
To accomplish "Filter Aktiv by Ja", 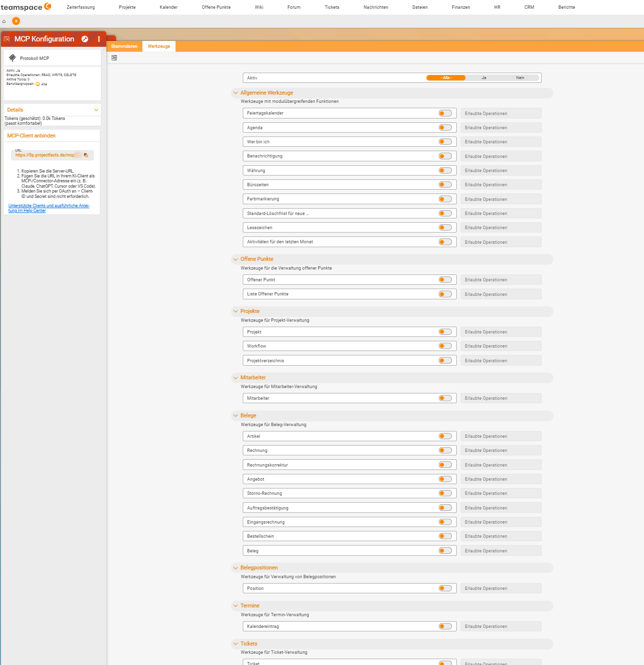I will (x=484, y=78).
